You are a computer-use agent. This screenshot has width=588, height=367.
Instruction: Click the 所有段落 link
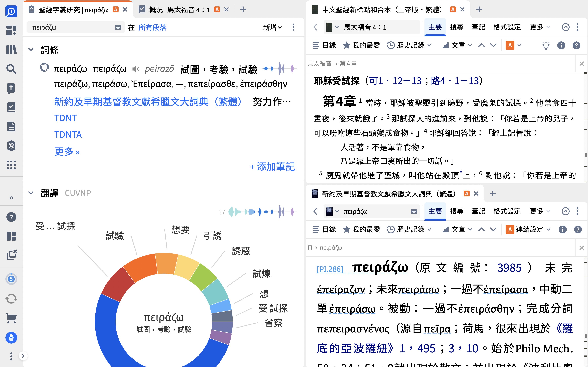tap(152, 27)
